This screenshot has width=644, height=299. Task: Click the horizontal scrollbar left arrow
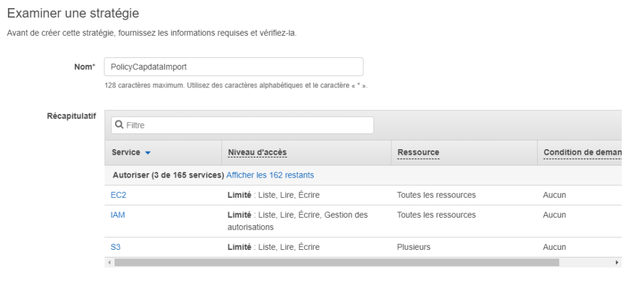[x=109, y=262]
